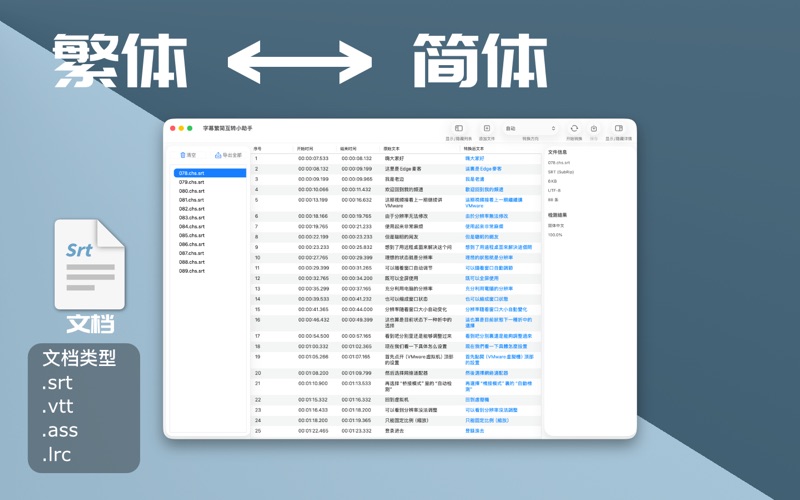The height and width of the screenshot is (500, 800).
Task: Start conversion with the circular arrows icon
Action: [x=574, y=129]
